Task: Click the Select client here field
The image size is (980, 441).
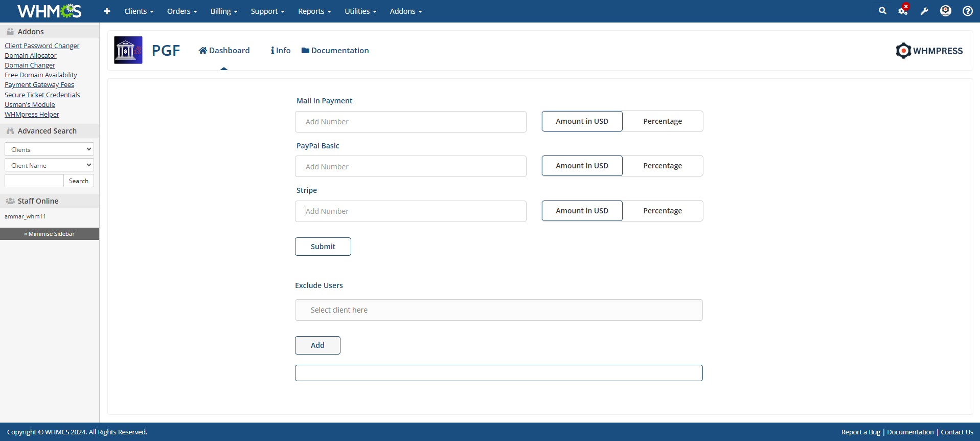Action: tap(498, 310)
